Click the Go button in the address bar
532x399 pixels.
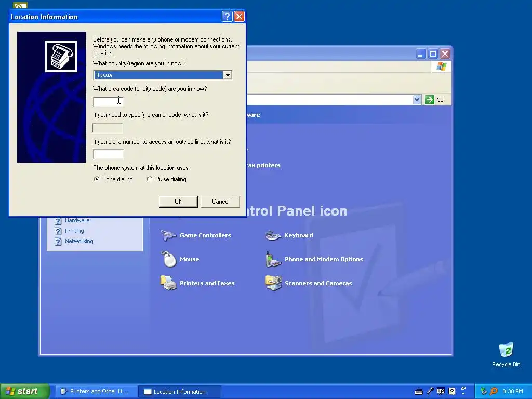click(434, 100)
